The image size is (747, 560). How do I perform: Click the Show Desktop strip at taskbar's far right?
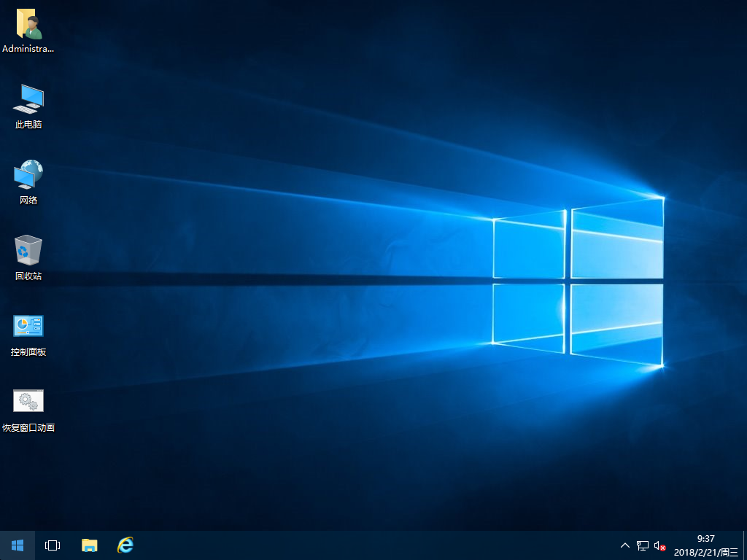coord(745,545)
